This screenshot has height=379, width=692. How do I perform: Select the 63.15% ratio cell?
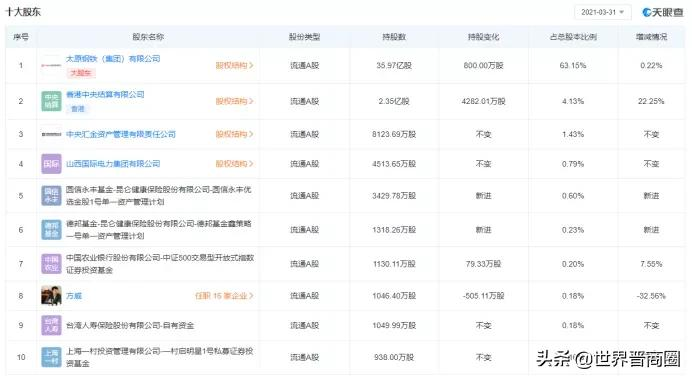573,65
